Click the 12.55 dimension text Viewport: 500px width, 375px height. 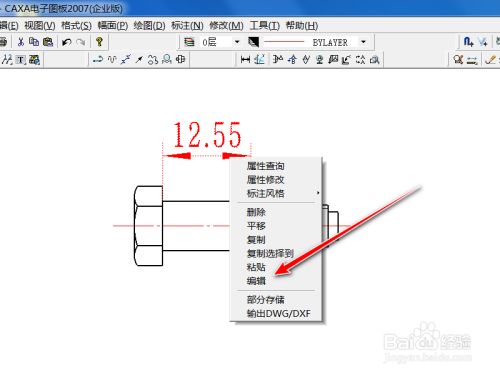pyautogui.click(x=207, y=135)
